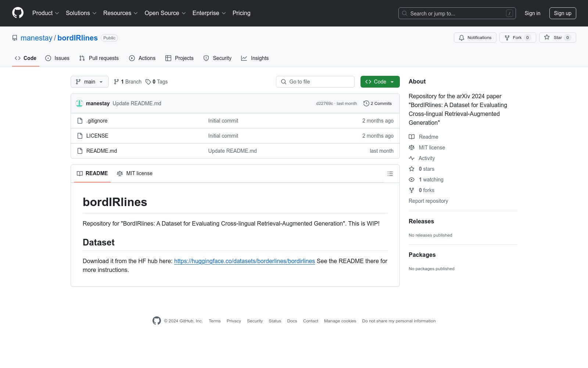Viewport: 588px width, 368px height.
Task: Click the star icon in Star button
Action: tap(547, 38)
